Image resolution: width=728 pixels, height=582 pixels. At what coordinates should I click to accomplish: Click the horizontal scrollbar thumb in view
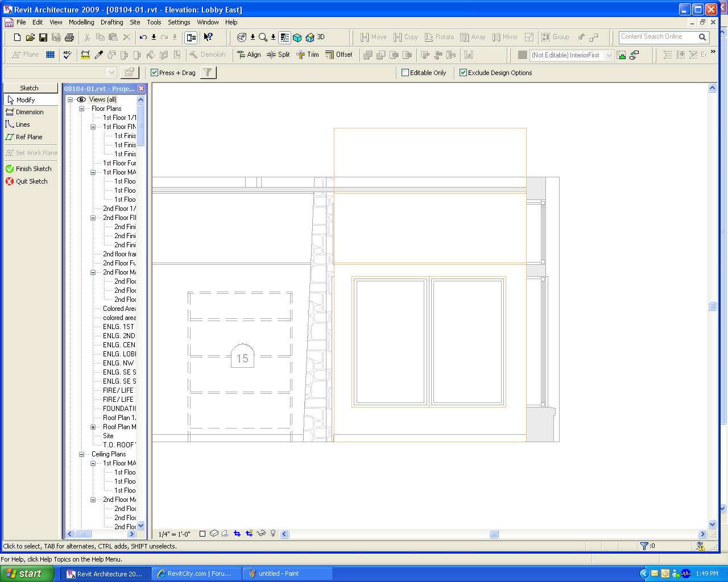tap(494, 534)
